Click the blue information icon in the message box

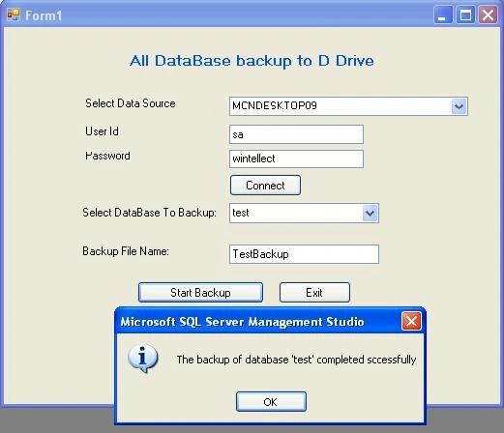pos(142,359)
